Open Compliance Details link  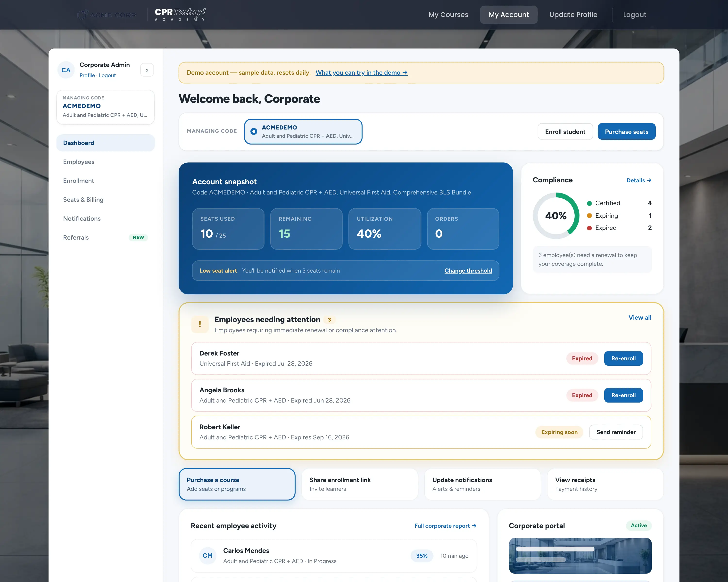[638, 180]
